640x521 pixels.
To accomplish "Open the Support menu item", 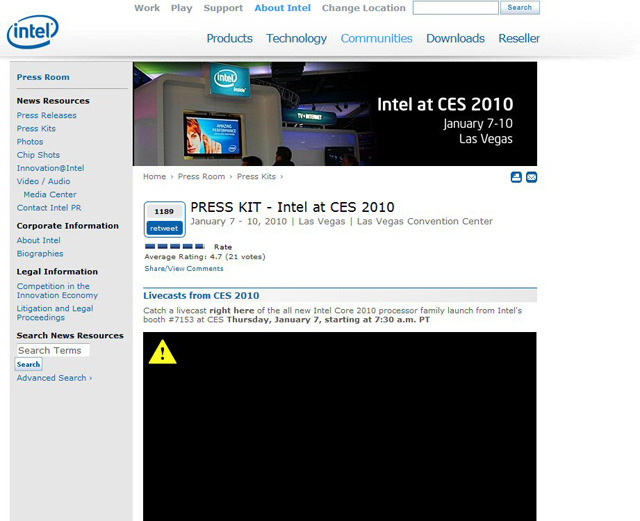I will click(x=223, y=8).
